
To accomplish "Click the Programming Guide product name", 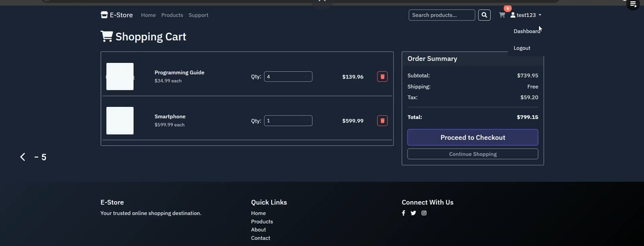I will point(179,73).
